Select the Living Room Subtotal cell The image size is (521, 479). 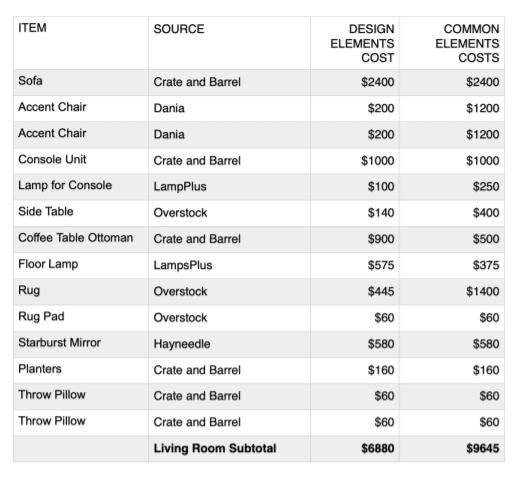point(229,449)
